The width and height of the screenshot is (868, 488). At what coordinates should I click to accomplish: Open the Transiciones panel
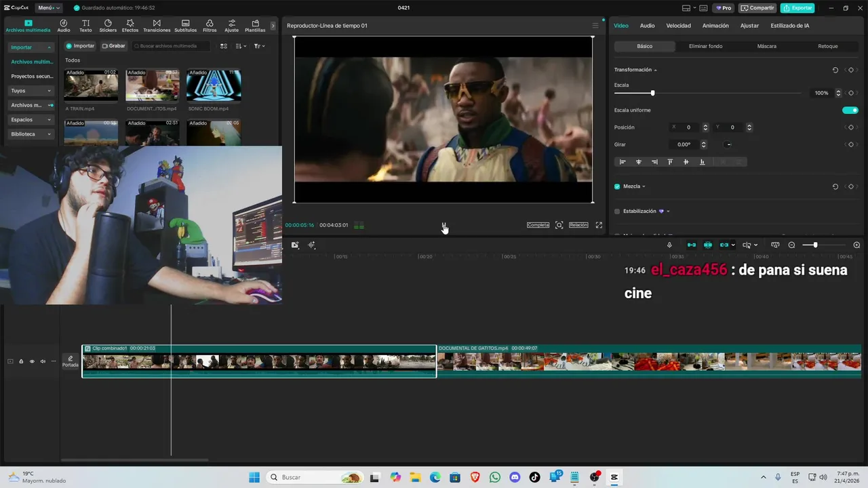point(157,26)
